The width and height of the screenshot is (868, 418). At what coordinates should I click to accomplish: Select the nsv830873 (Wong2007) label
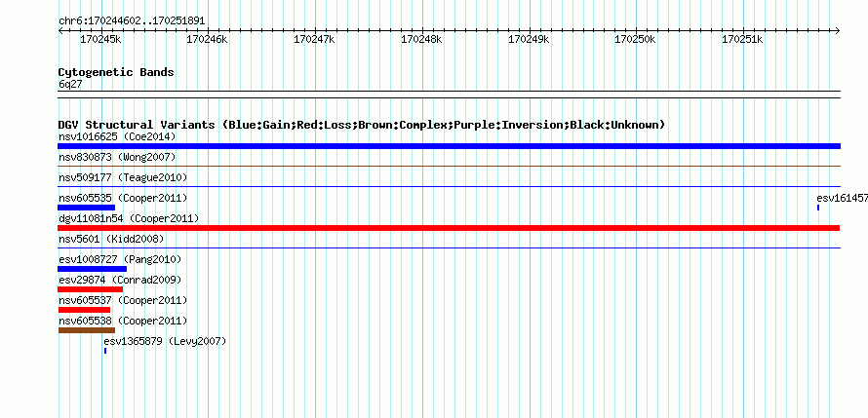[x=117, y=157]
